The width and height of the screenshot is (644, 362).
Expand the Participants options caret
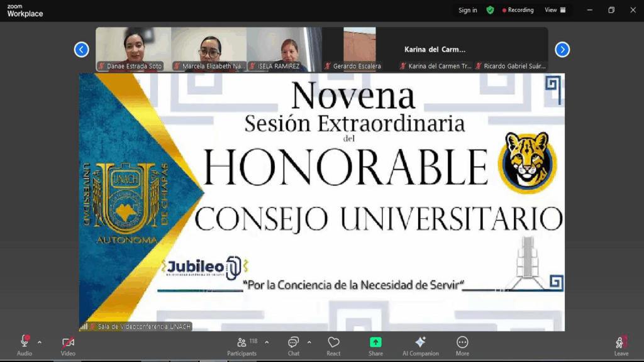[267, 343]
